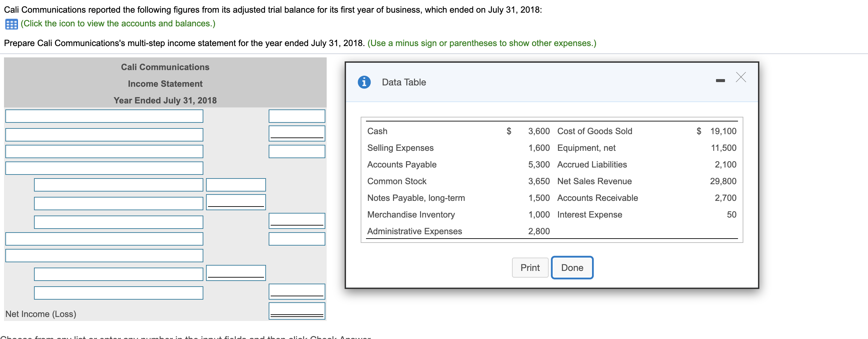This screenshot has height=339, width=868.
Task: Click the Cash value 3,600
Action: pos(538,131)
